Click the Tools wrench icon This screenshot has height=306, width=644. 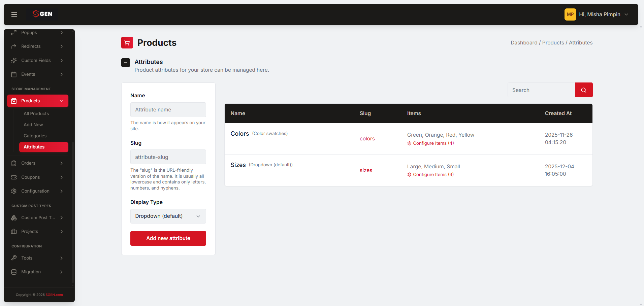[14, 258]
